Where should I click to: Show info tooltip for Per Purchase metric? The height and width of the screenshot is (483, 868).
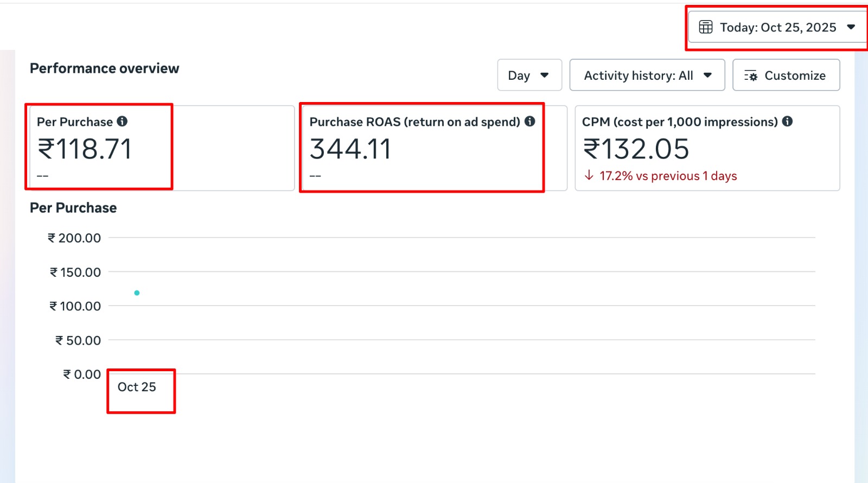(122, 122)
